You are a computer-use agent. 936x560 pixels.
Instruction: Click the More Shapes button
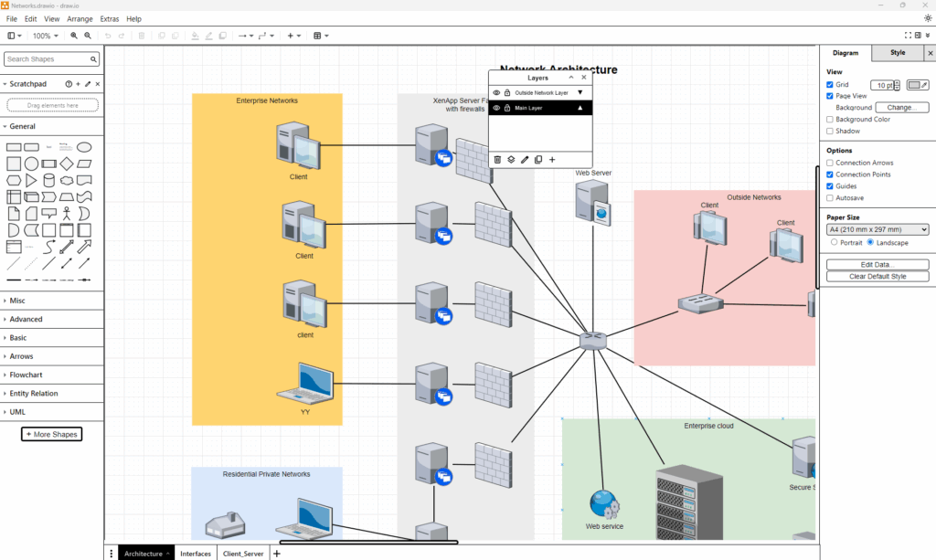[52, 434]
